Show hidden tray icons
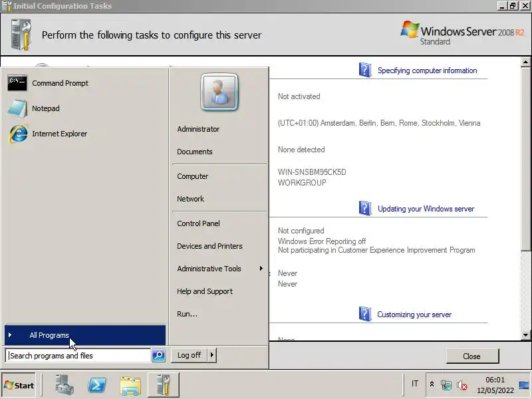The image size is (532, 399). [432, 384]
